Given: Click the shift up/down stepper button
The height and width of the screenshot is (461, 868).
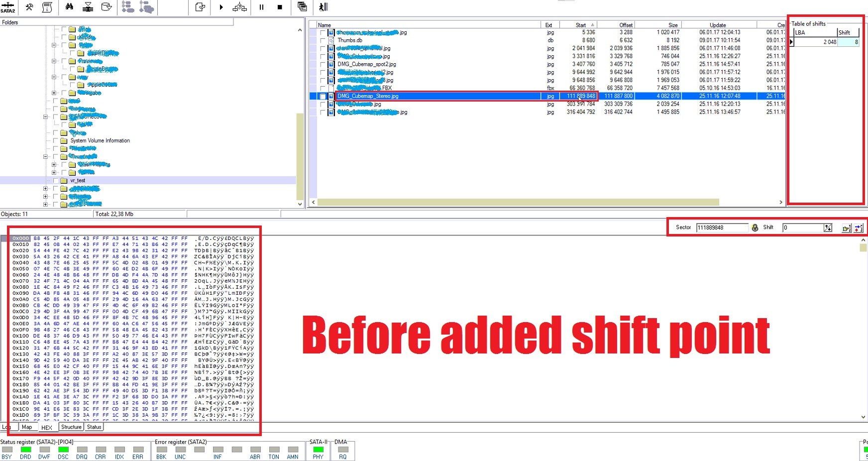Looking at the screenshot, I should tap(828, 228).
